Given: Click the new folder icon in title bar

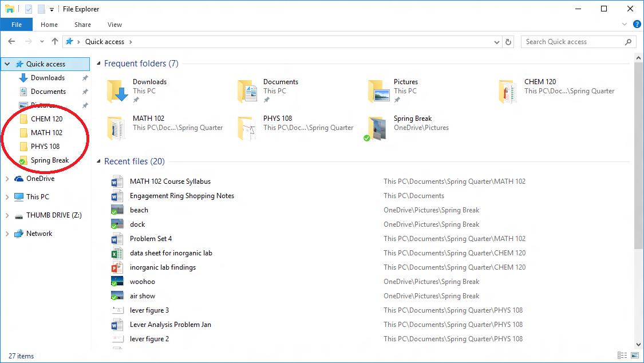Looking at the screenshot, I should point(41,9).
